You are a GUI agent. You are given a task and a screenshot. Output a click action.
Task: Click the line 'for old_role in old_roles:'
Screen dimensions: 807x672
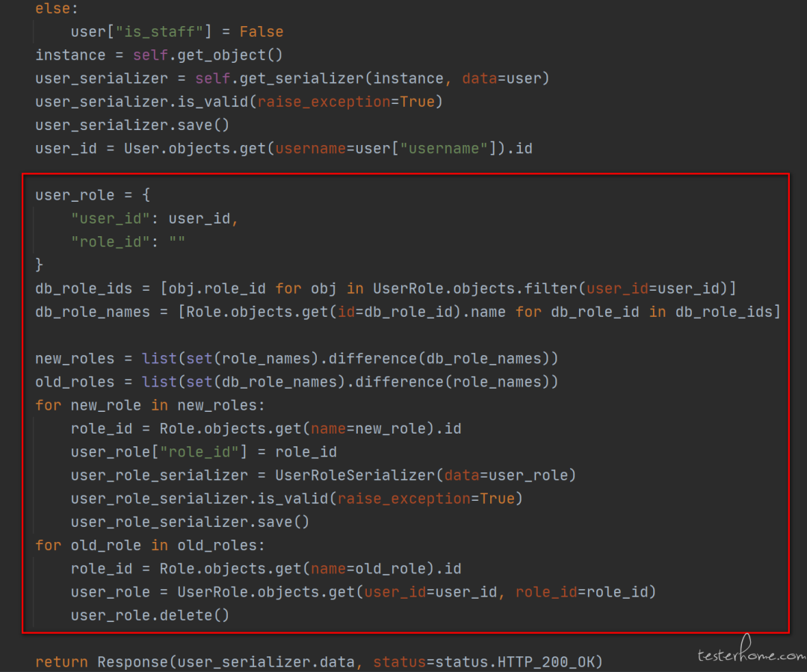[149, 546]
